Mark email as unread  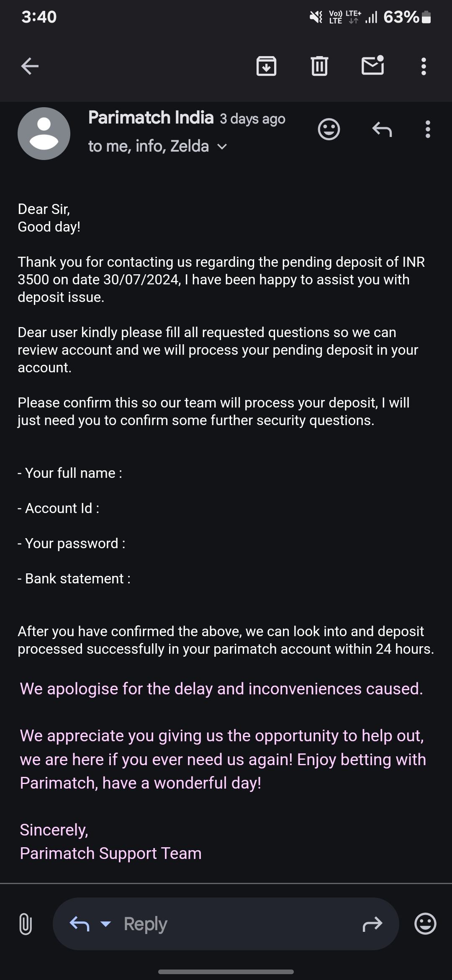[372, 66]
